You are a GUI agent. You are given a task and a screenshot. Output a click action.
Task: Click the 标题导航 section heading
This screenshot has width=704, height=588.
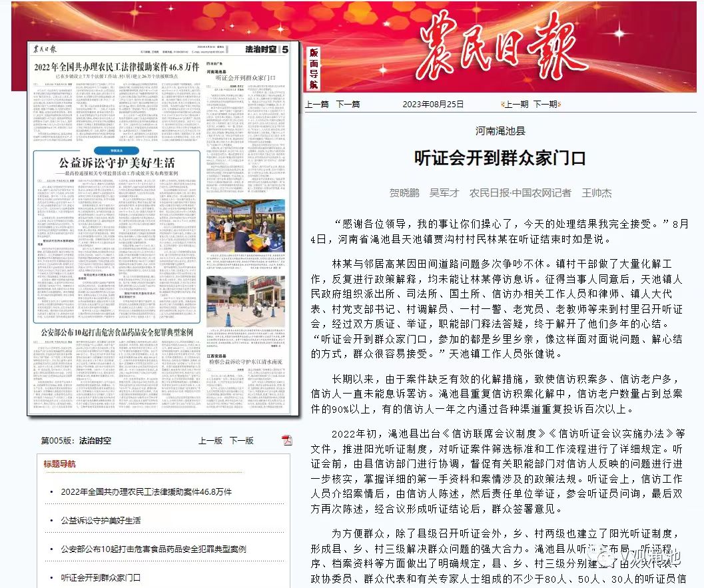pos(60,464)
